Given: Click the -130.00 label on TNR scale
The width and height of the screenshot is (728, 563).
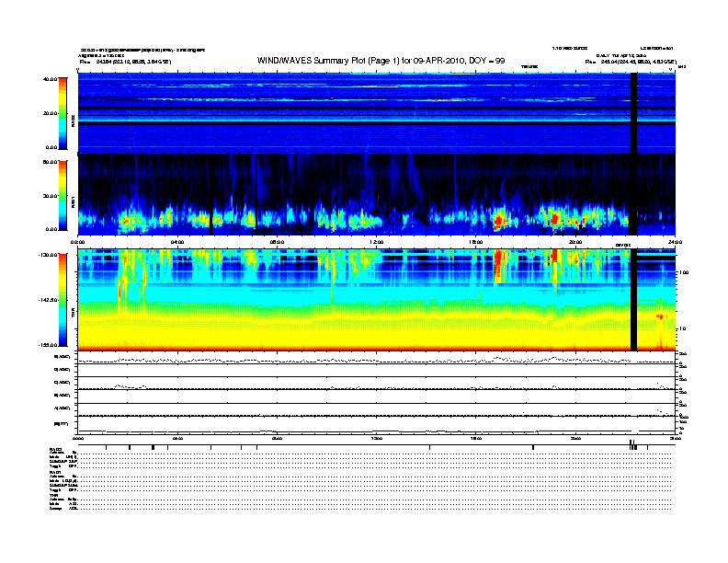Looking at the screenshot, I should [x=48, y=255].
